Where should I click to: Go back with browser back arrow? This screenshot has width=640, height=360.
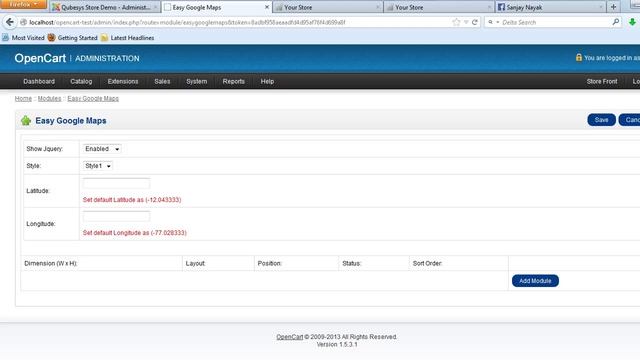click(9, 22)
